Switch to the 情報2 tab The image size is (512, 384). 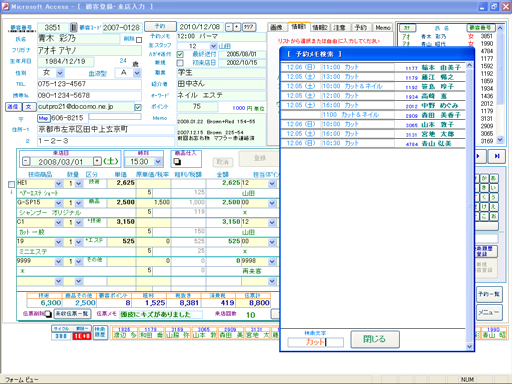pos(320,27)
